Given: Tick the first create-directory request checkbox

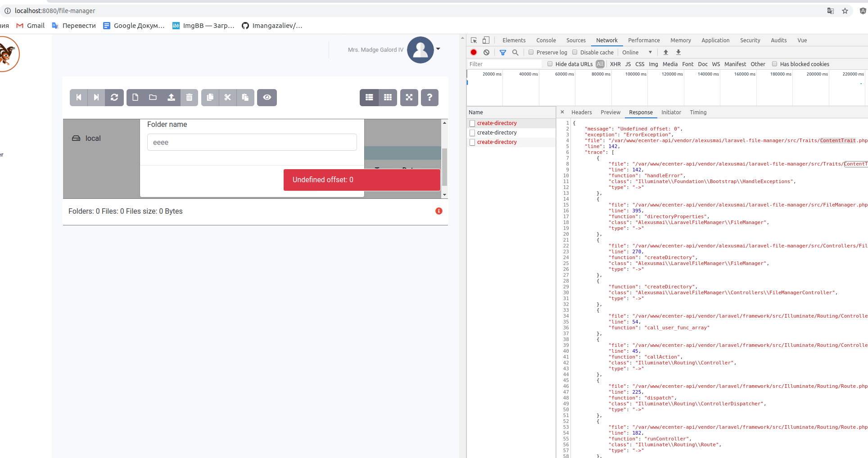Looking at the screenshot, I should (472, 123).
